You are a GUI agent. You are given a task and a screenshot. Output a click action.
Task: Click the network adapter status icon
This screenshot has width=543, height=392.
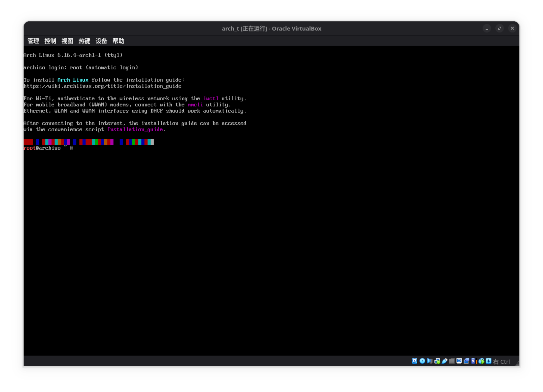(438, 361)
